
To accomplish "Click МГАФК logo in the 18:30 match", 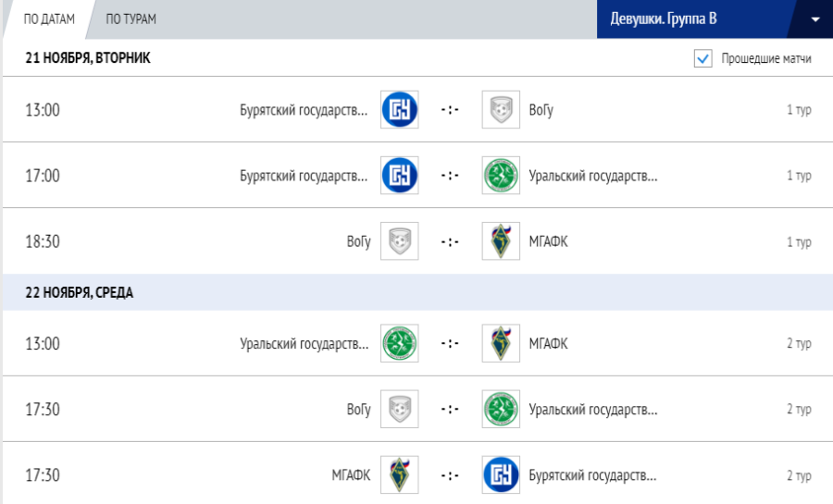I will coord(501,241).
